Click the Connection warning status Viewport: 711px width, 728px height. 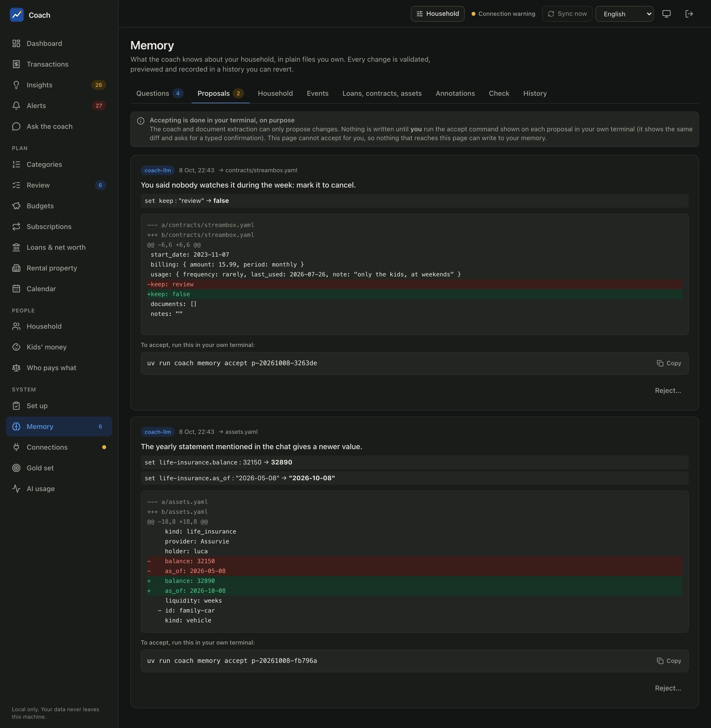coord(503,14)
